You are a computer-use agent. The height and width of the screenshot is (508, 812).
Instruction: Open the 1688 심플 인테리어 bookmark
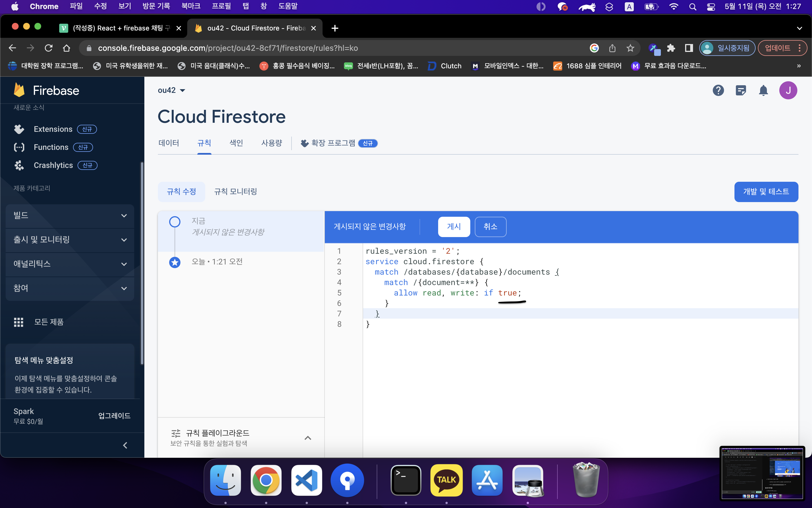click(587, 66)
